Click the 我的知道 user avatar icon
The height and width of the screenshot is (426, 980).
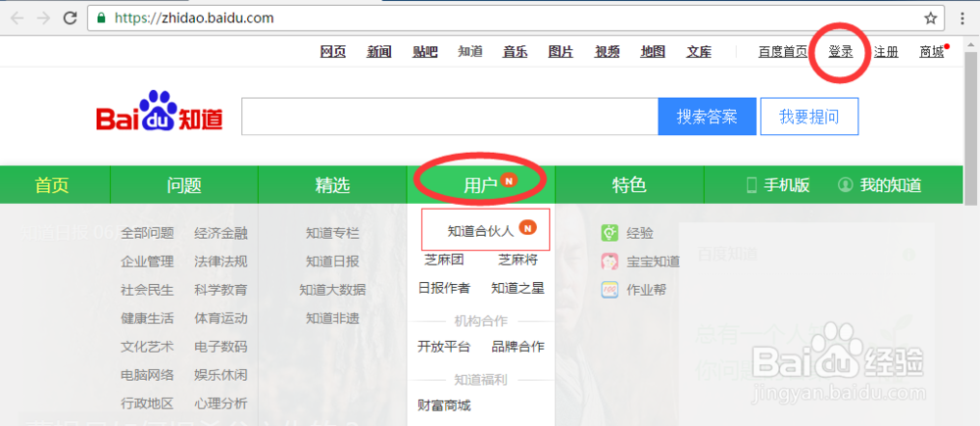click(x=845, y=185)
